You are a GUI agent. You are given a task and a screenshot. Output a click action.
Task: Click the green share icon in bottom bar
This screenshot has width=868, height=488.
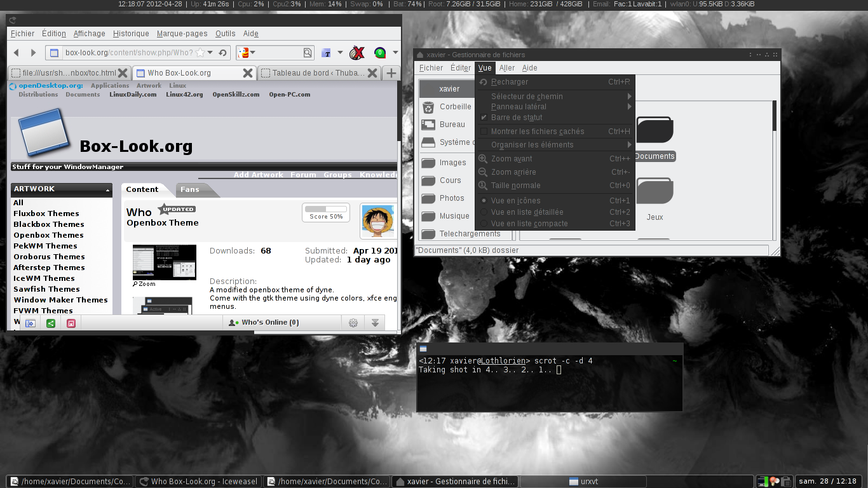51,323
